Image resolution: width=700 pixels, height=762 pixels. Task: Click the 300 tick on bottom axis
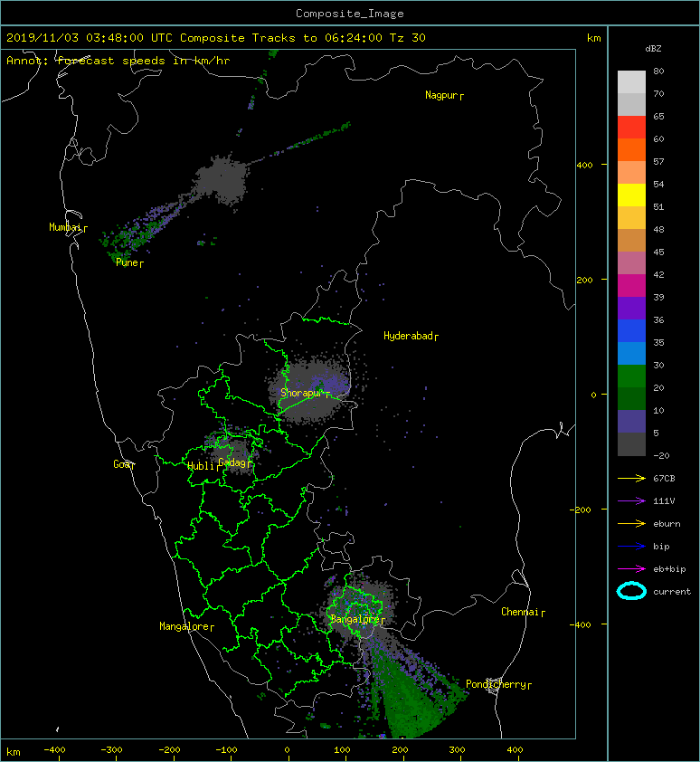(x=457, y=750)
